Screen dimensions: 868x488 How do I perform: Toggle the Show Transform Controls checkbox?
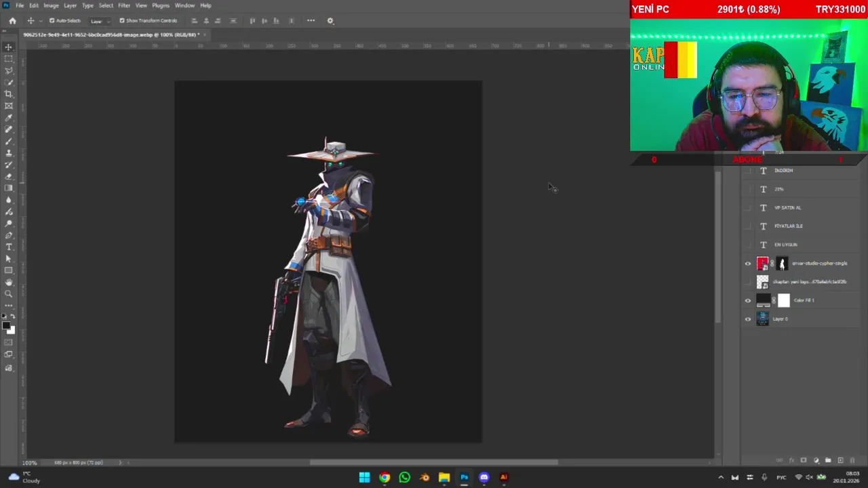click(122, 20)
